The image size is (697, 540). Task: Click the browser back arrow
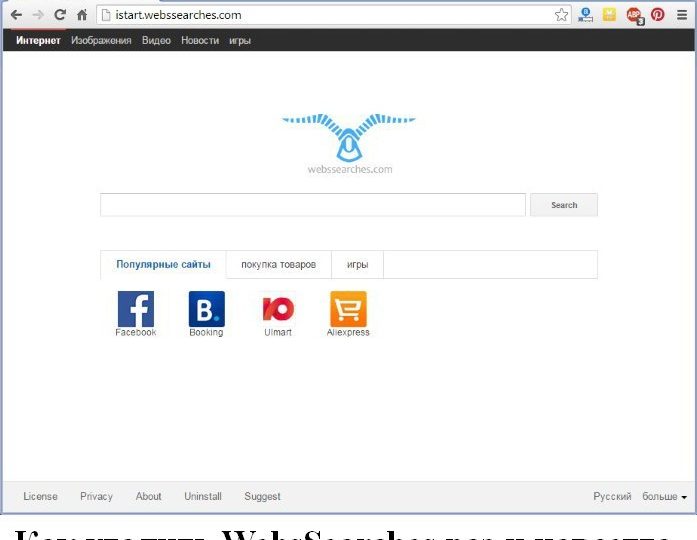pos(16,15)
